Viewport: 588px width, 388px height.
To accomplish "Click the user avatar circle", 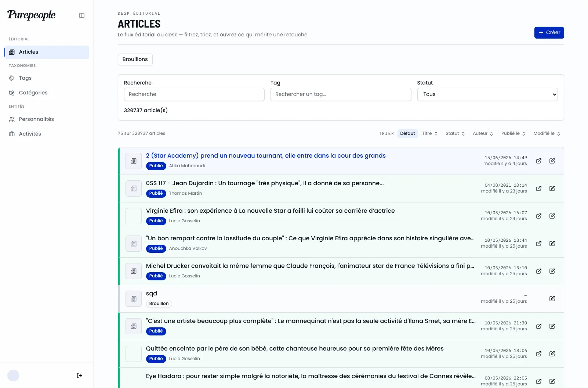I will click(13, 376).
